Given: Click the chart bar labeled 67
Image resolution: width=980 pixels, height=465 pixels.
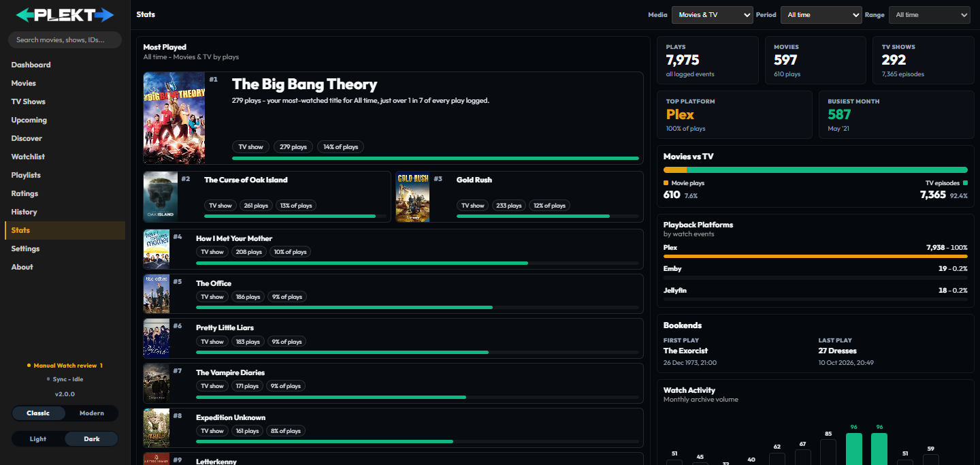Looking at the screenshot, I should pos(803,457).
